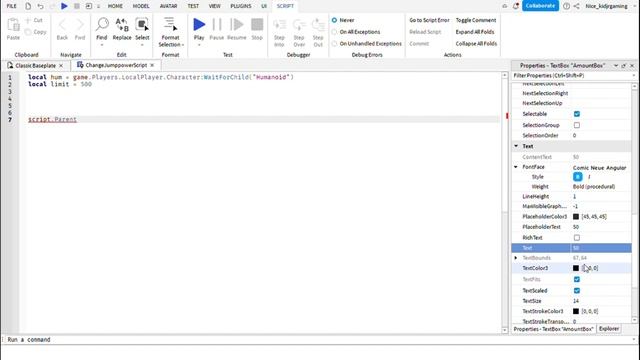Start the large blue Play button
The image size is (640, 360).
pyautogui.click(x=199, y=24)
